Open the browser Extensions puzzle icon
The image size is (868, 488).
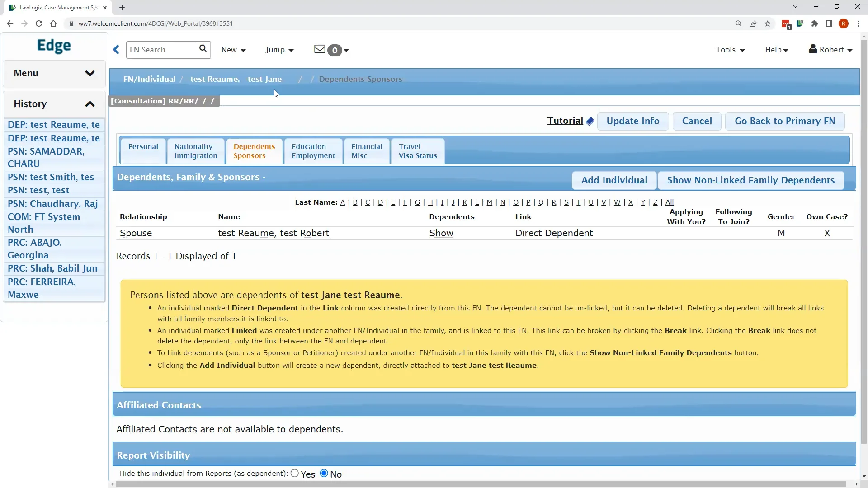(x=815, y=23)
